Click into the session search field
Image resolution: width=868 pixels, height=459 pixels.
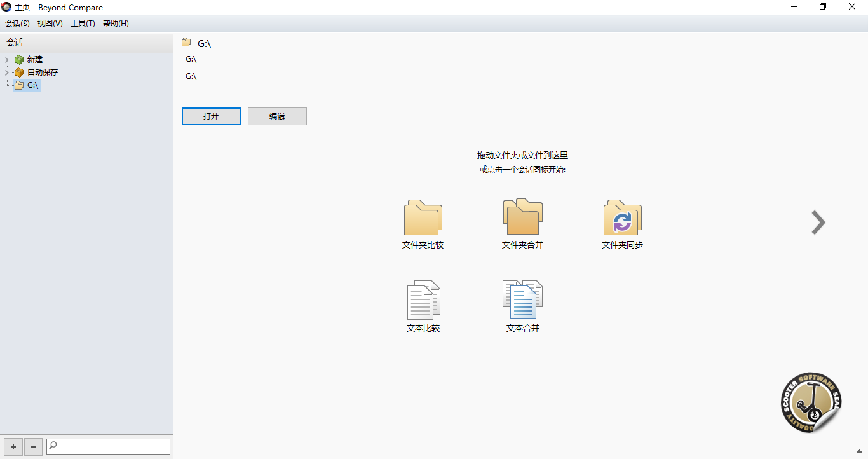click(x=109, y=446)
